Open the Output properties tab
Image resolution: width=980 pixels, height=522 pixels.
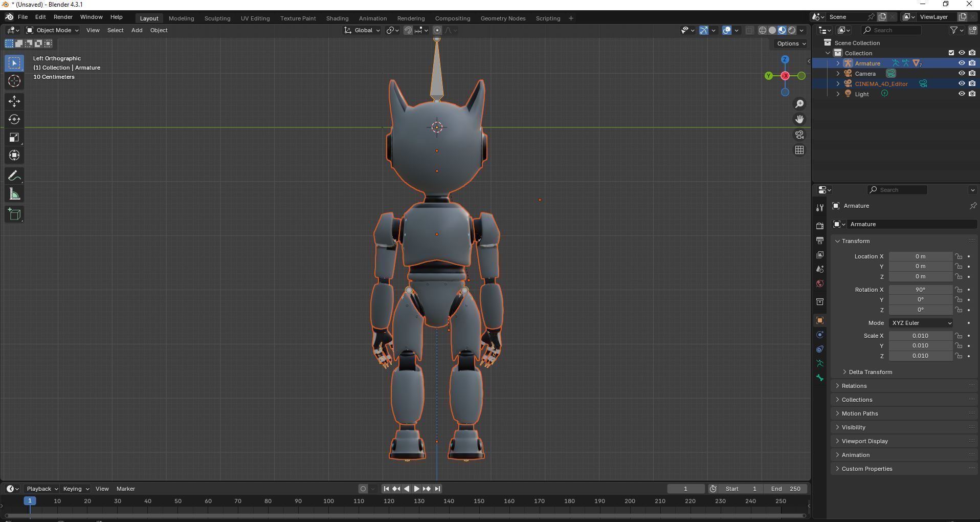click(x=820, y=240)
